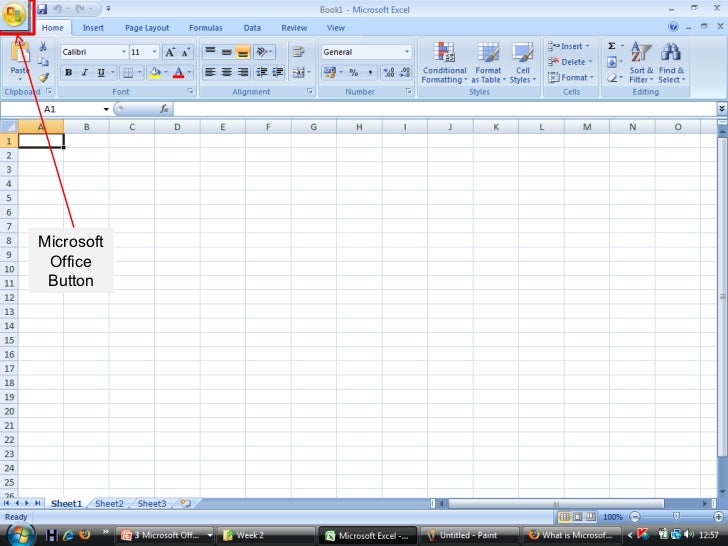
Task: Toggle Underline formatting
Action: [x=101, y=72]
